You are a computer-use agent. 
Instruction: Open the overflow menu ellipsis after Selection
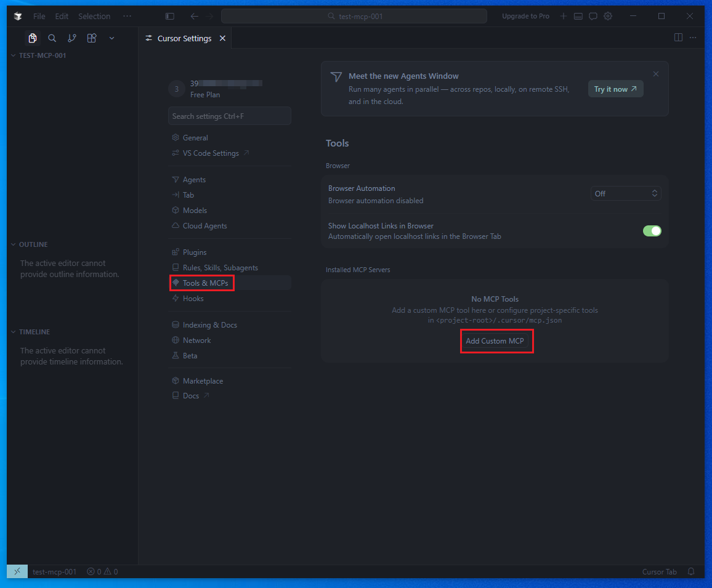tap(127, 17)
